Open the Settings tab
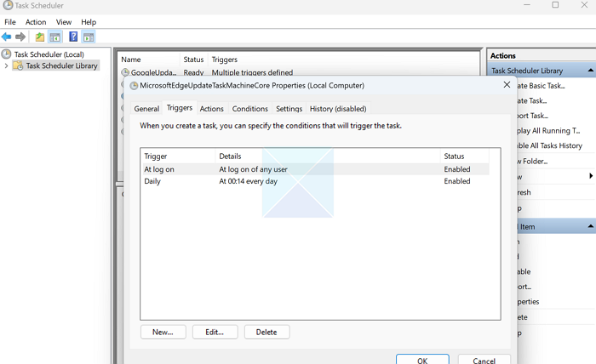Screen dimensions: 596x364 pos(289,109)
